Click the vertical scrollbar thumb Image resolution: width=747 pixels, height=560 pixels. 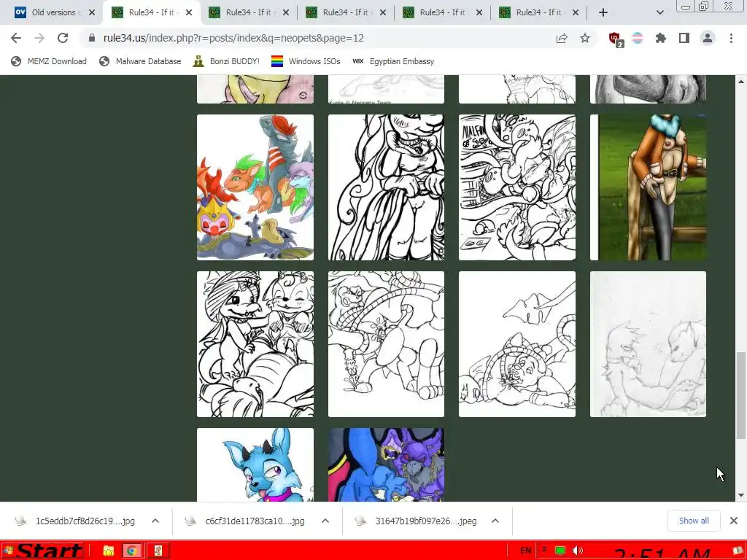coord(741,395)
